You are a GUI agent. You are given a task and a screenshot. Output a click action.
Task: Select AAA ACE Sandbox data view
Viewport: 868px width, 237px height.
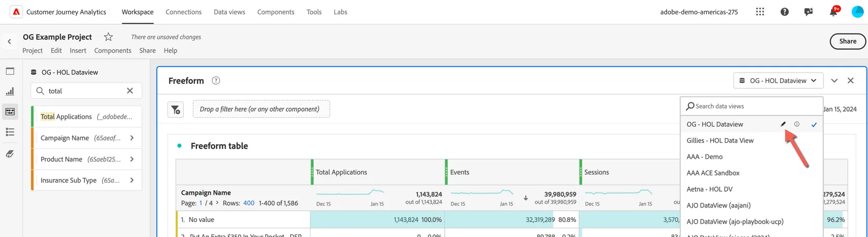[x=751, y=173]
